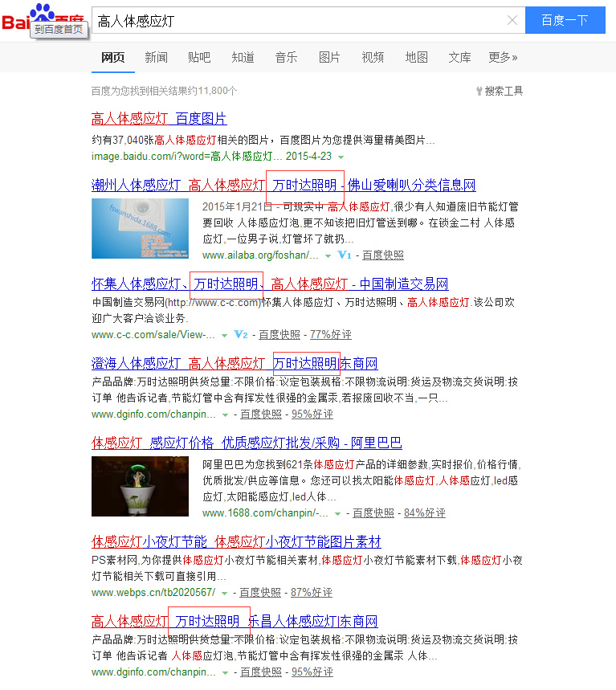Click the 95%好评 link under the 乐昌 result
Viewport: 616px width, 690px height.
[312, 672]
